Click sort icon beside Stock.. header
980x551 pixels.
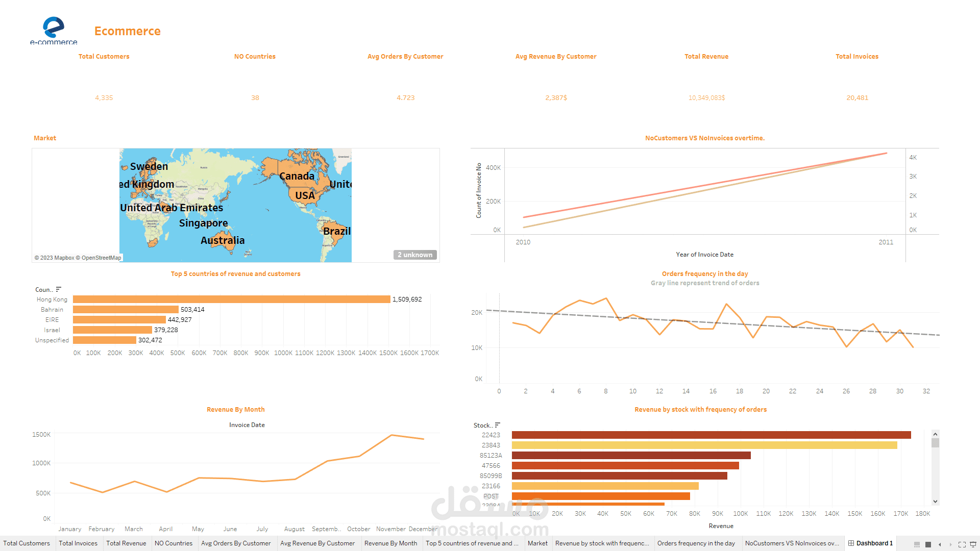coord(498,425)
